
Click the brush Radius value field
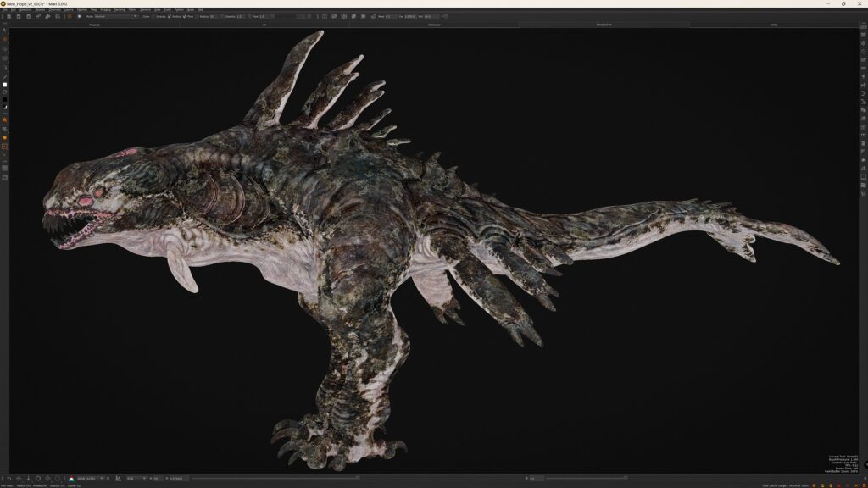click(x=214, y=16)
